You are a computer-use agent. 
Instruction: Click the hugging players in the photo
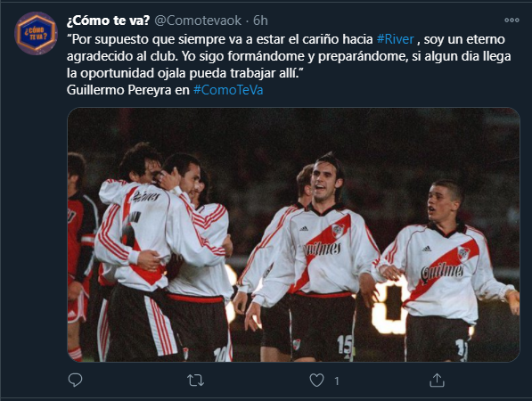point(163,253)
